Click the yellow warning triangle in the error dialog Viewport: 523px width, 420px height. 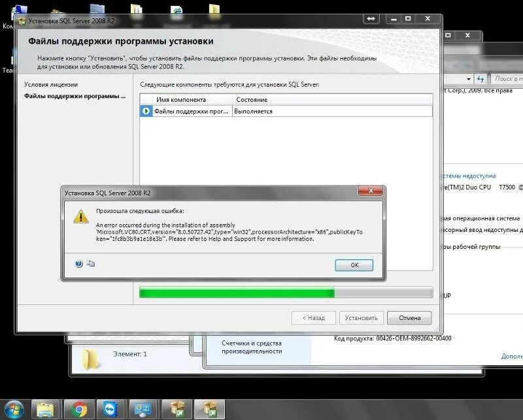click(80, 216)
